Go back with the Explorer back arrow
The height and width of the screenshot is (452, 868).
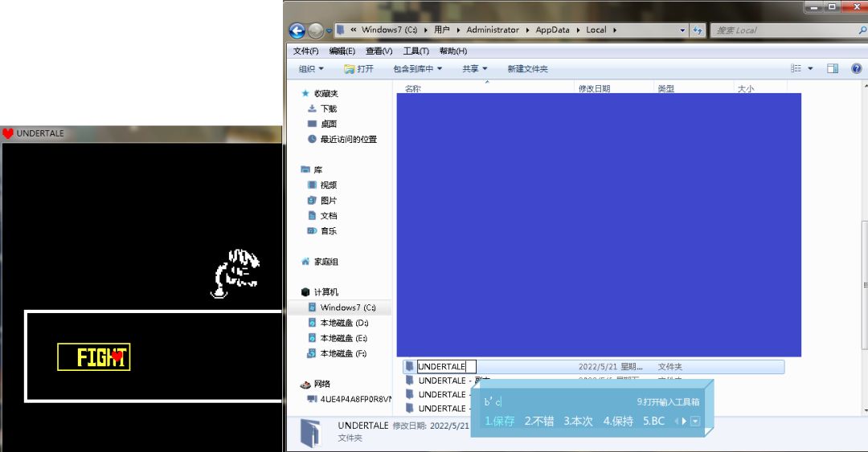click(297, 31)
